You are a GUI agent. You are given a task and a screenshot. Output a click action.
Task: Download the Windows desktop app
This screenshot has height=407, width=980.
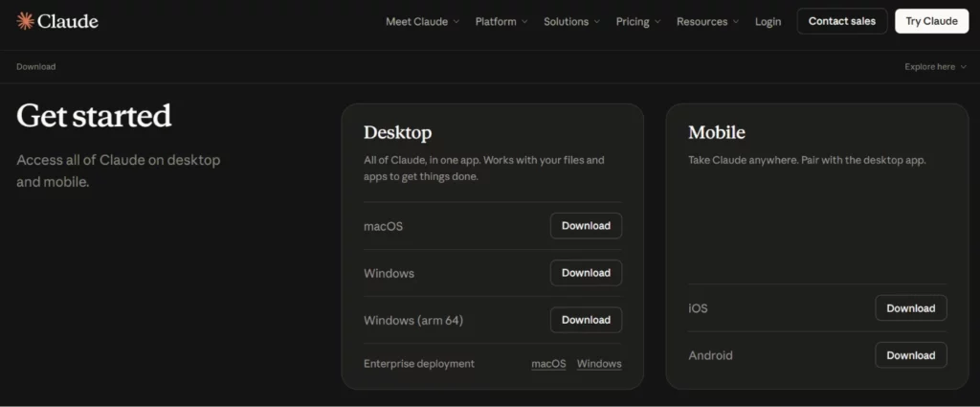587,273
